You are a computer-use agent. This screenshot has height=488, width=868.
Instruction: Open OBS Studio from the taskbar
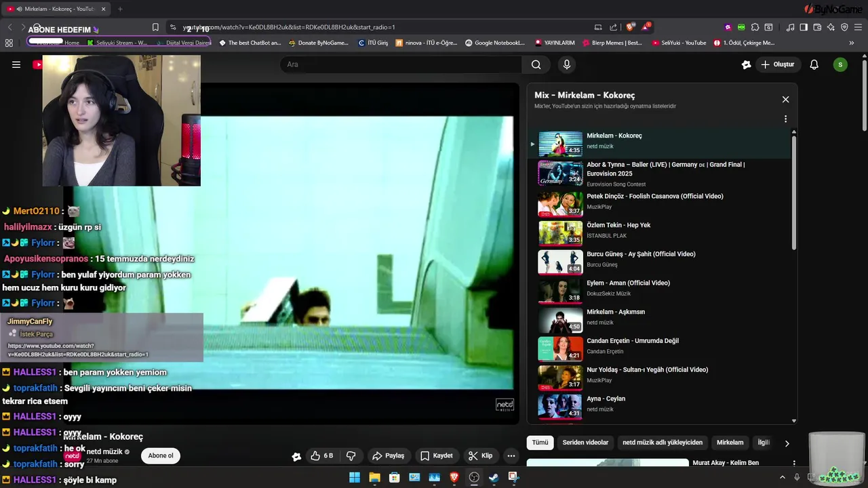point(474,477)
